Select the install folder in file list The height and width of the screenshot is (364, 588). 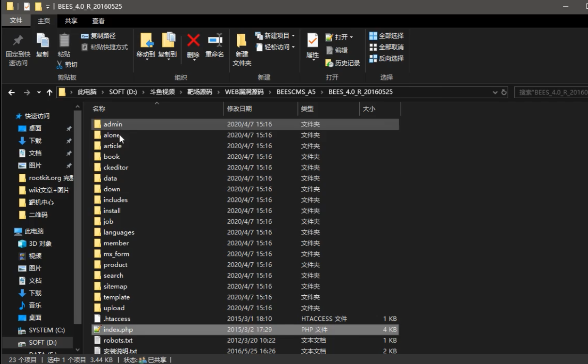click(x=112, y=211)
